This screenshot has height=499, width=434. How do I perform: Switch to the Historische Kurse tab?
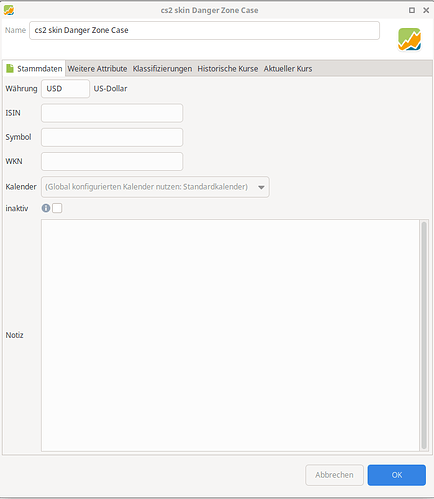[x=228, y=69]
